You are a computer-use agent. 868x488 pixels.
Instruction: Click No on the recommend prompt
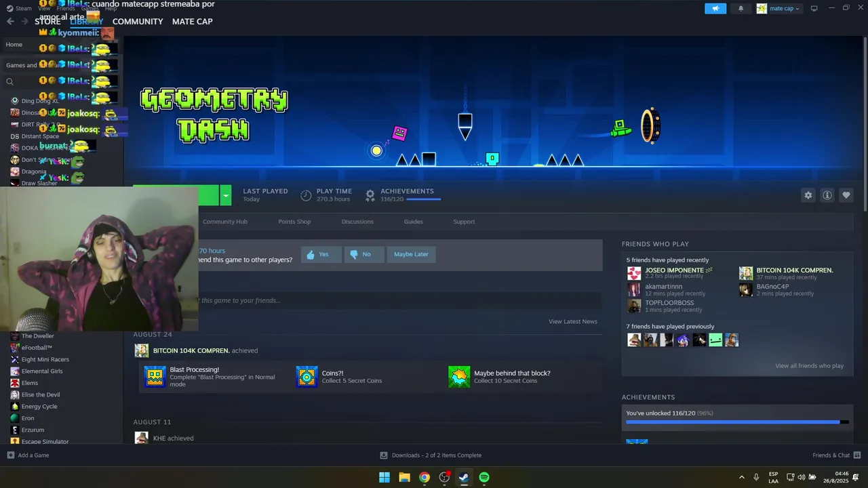(x=363, y=254)
